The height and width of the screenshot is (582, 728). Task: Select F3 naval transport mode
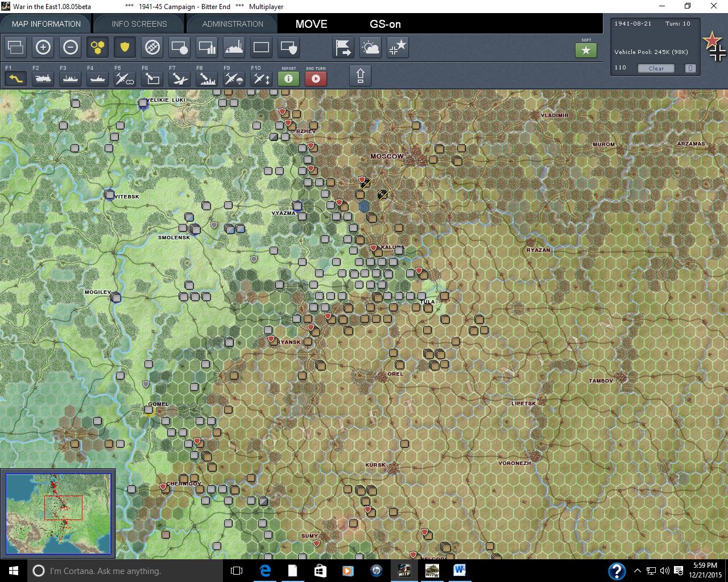pos(71,78)
